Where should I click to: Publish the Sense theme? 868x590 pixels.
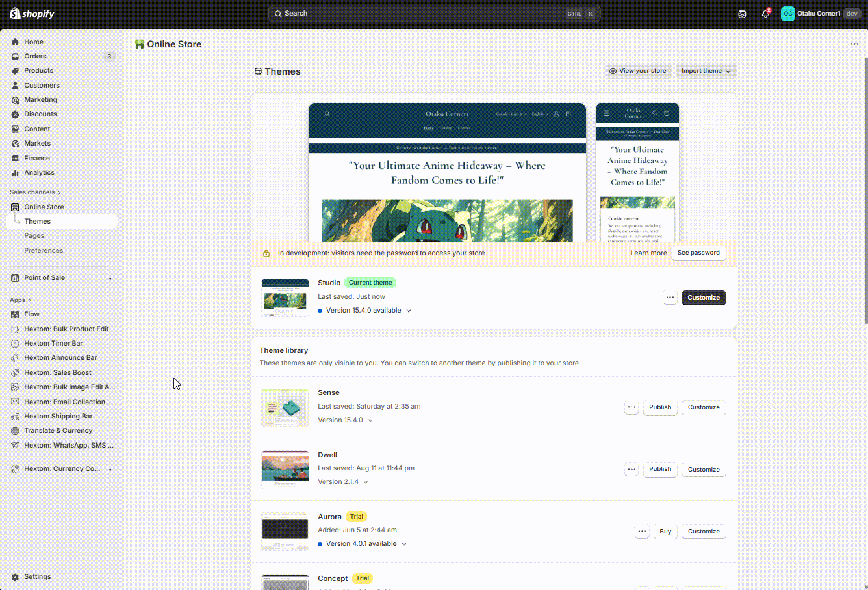click(x=660, y=407)
